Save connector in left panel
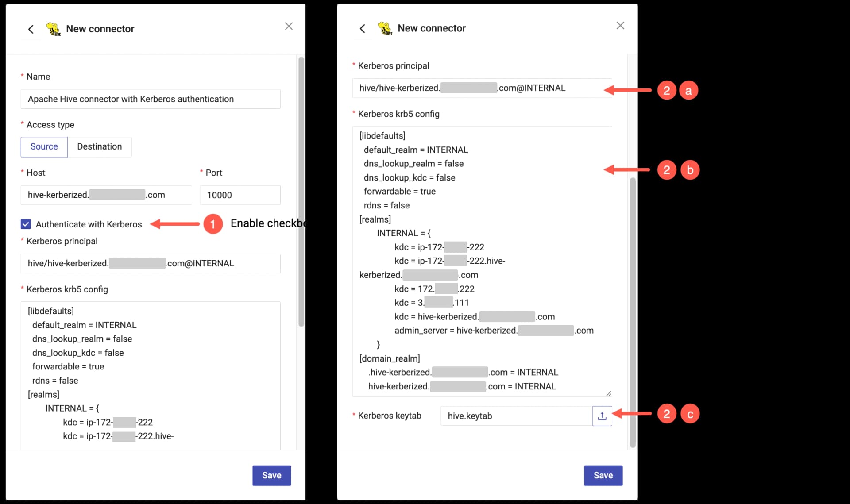 point(272,476)
